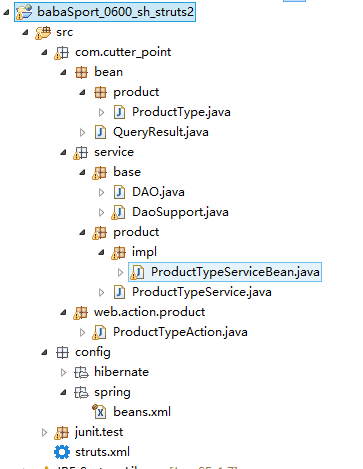Click the QueryResult.java file icon
Image resolution: width=363 pixels, height=469 pixels.
(x=100, y=132)
